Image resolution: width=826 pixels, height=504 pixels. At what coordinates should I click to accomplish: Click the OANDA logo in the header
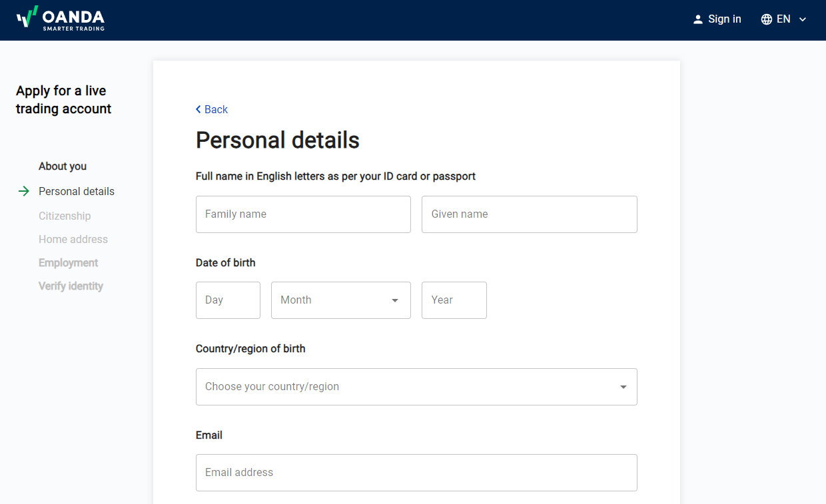click(x=61, y=19)
